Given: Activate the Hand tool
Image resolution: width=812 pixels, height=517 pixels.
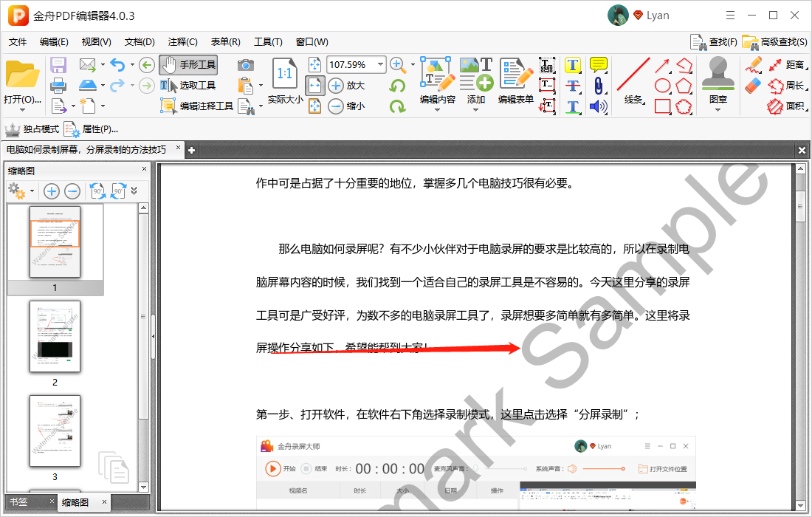Looking at the screenshot, I should (188, 65).
